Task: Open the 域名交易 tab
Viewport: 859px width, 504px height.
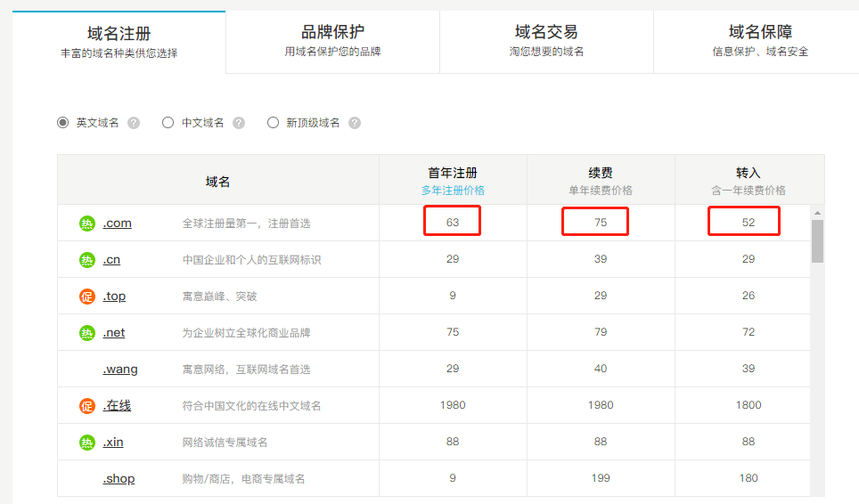Action: tap(546, 41)
